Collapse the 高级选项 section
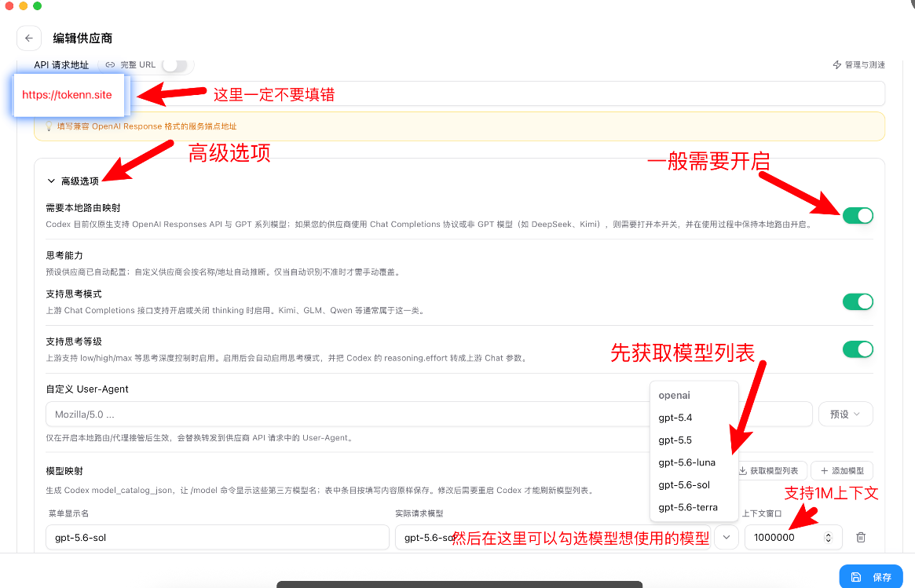This screenshot has height=588, width=915. pyautogui.click(x=73, y=181)
